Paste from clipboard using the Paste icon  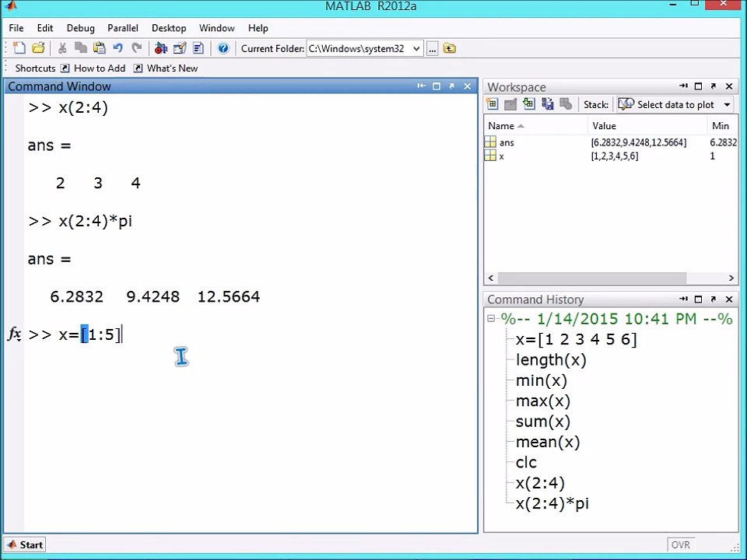click(x=99, y=48)
